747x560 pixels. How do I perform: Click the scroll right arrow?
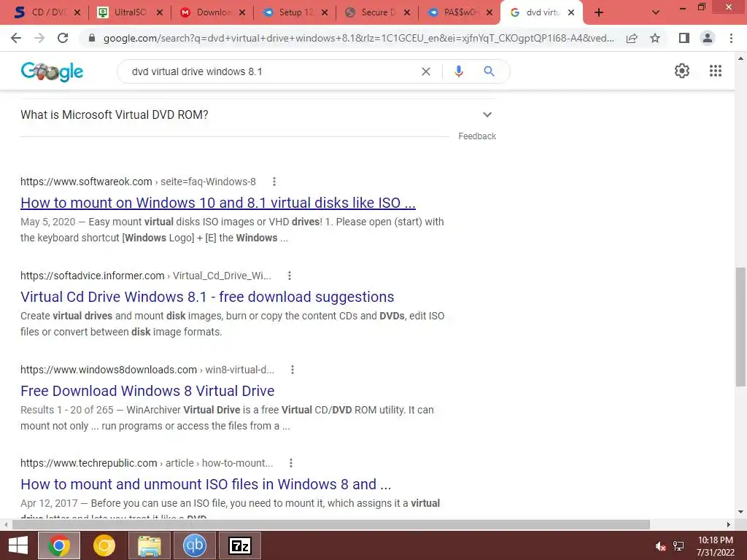point(729,525)
